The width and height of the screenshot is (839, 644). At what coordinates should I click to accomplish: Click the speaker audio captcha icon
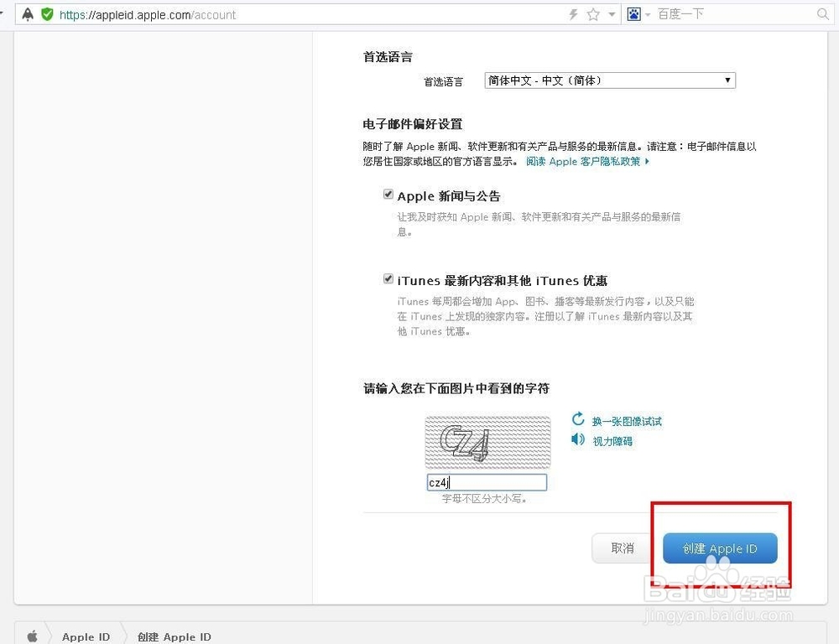[x=578, y=439]
